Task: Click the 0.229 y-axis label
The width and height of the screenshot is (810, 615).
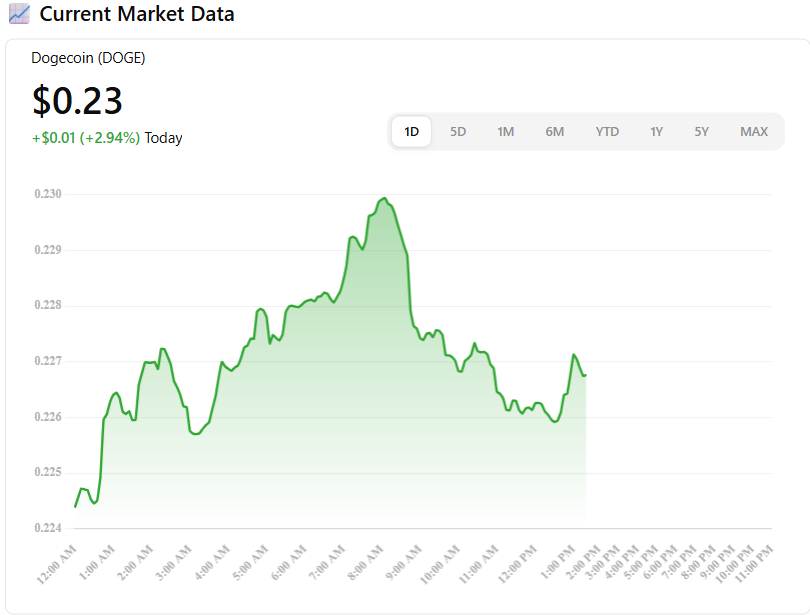Action: tap(48, 249)
